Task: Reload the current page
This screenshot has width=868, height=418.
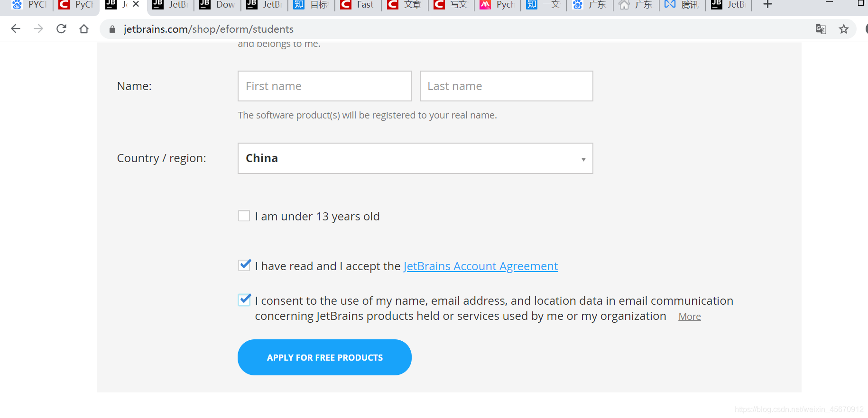Action: [x=61, y=29]
